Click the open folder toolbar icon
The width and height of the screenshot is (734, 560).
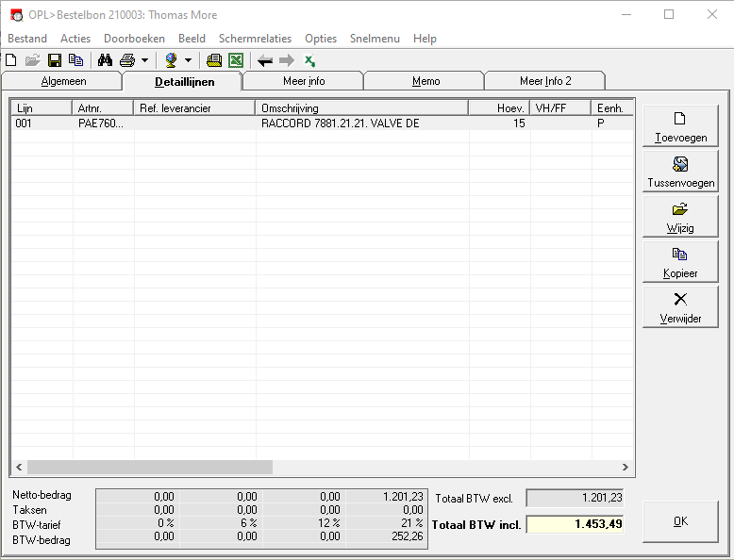[x=33, y=60]
